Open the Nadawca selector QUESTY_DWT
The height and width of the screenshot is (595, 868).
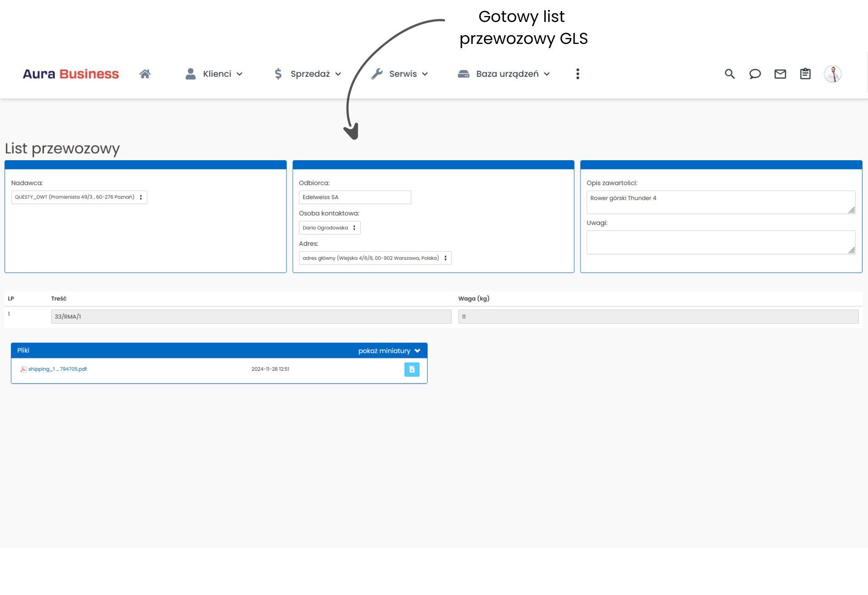pyautogui.click(x=79, y=197)
